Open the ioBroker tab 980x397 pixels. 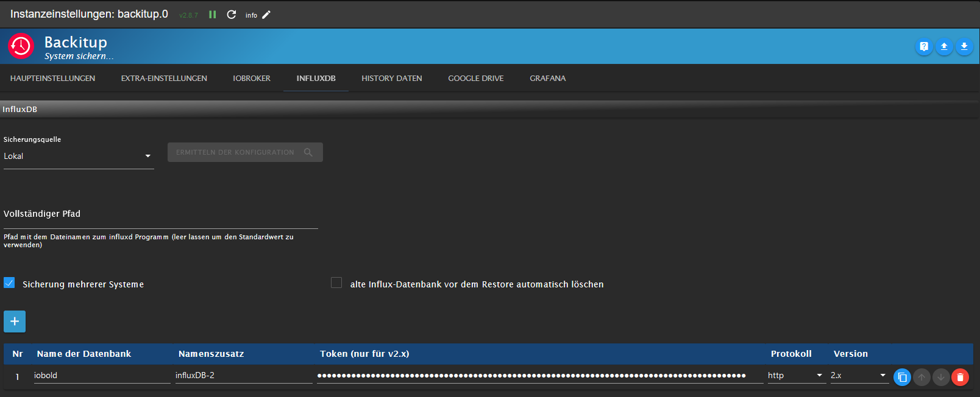pyautogui.click(x=252, y=79)
